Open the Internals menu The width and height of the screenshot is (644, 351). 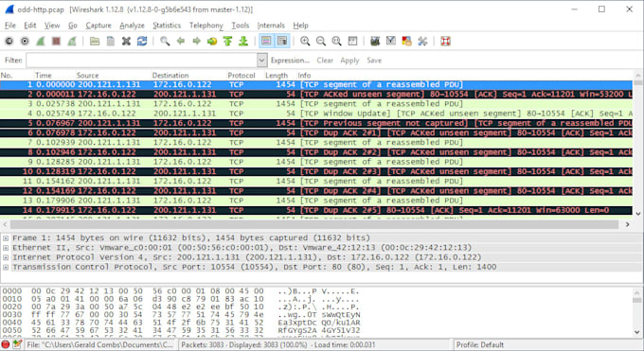[x=271, y=26]
